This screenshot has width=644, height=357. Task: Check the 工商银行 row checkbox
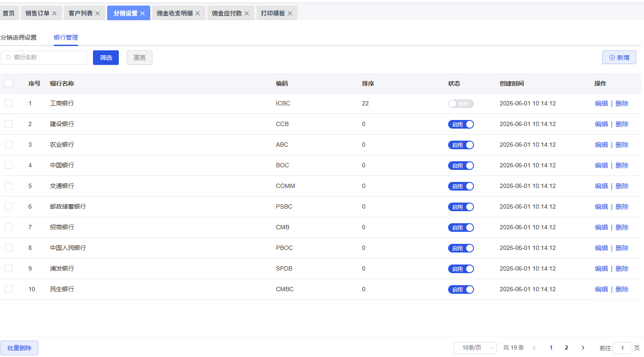[x=9, y=103]
